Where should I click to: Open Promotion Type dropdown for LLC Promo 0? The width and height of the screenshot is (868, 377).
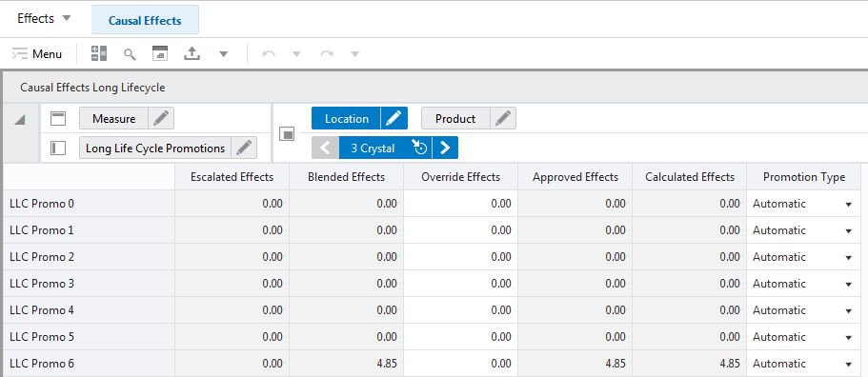[849, 205]
